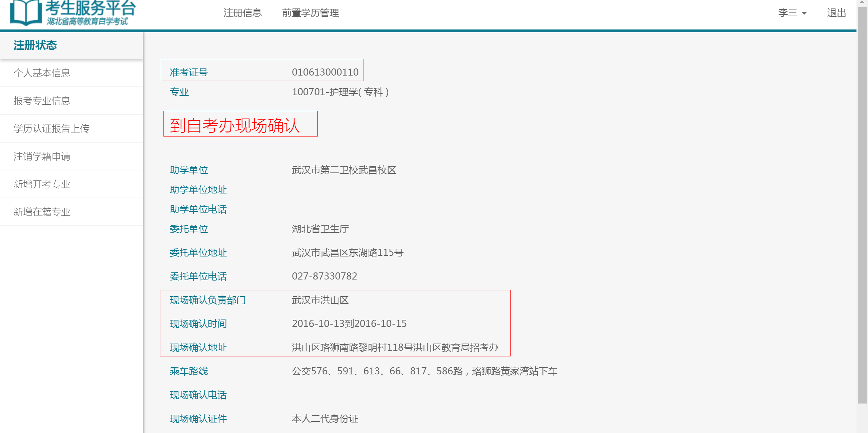Image resolution: width=868 pixels, height=433 pixels.
Task: Click the 考生服务平台 title text
Action: [x=90, y=8]
